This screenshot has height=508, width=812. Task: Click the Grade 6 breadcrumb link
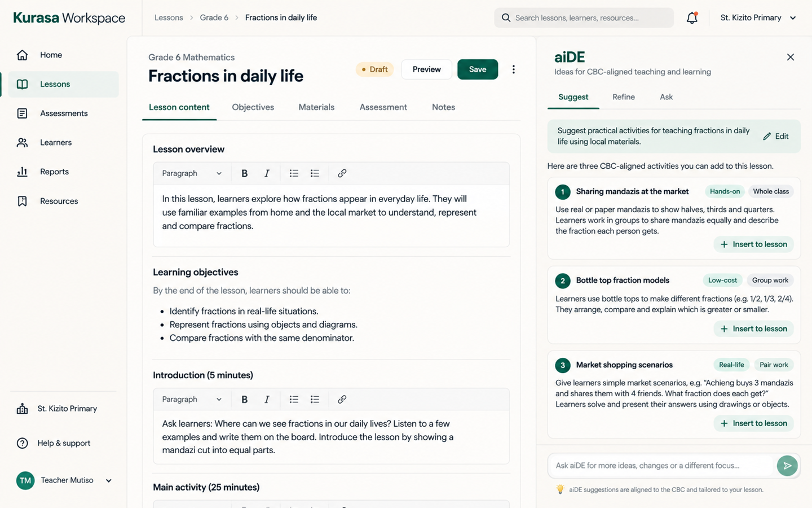click(x=214, y=17)
